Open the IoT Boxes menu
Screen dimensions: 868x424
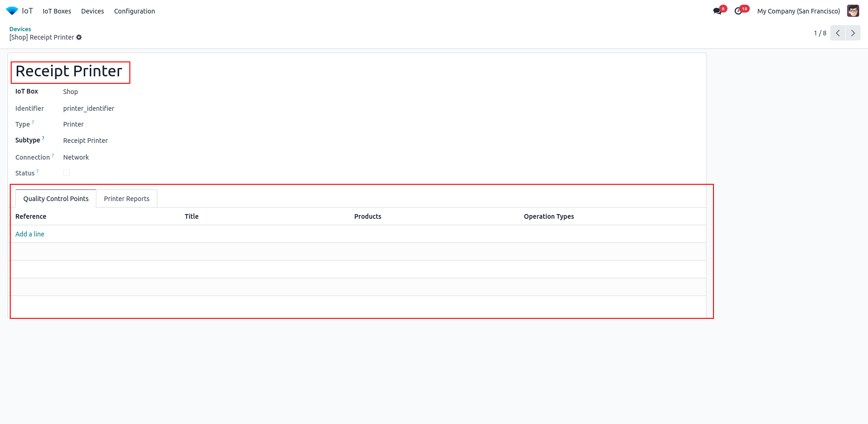pos(57,11)
